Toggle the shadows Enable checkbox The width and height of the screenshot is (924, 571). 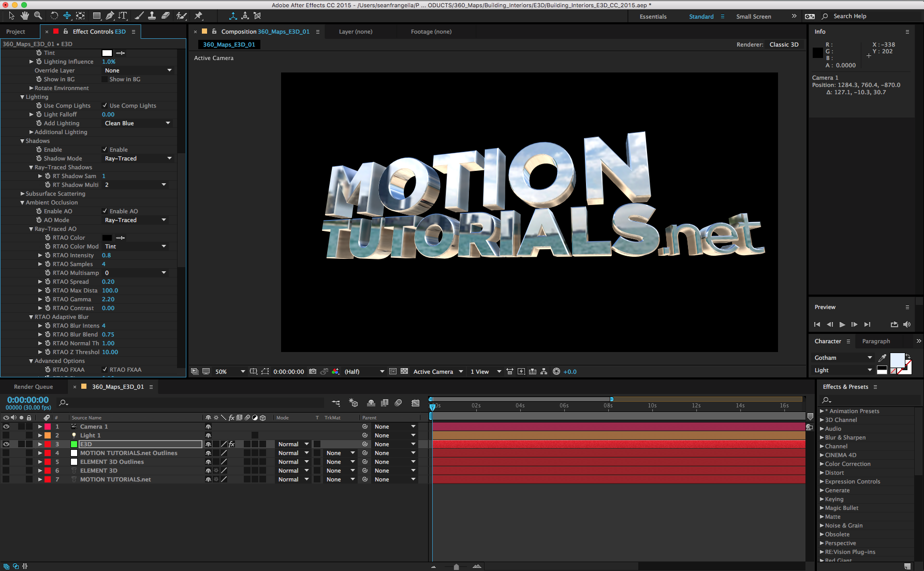click(x=105, y=150)
